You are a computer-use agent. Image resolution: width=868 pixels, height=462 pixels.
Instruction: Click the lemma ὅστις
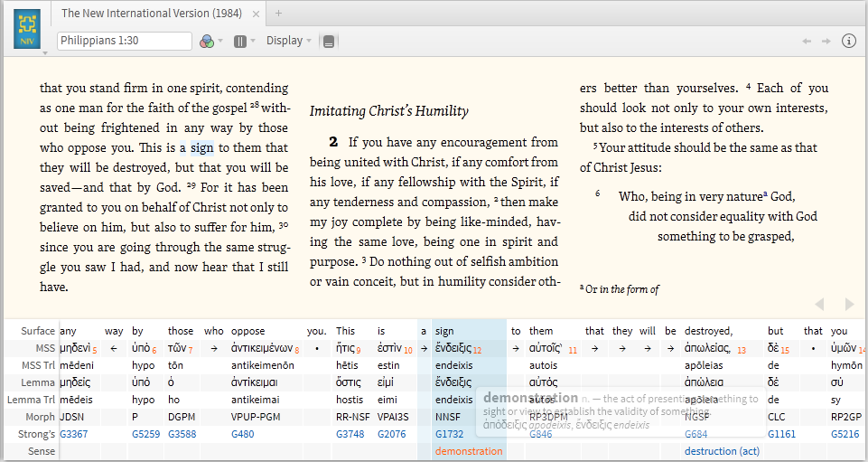click(348, 382)
